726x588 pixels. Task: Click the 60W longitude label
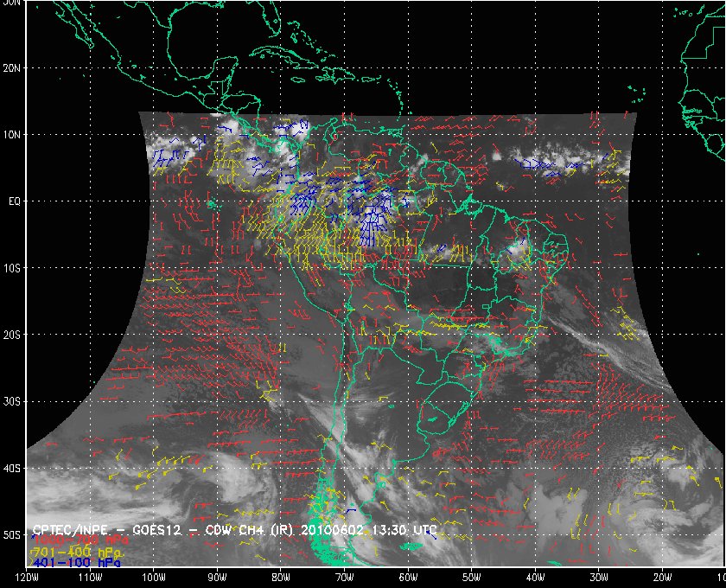pyautogui.click(x=408, y=578)
